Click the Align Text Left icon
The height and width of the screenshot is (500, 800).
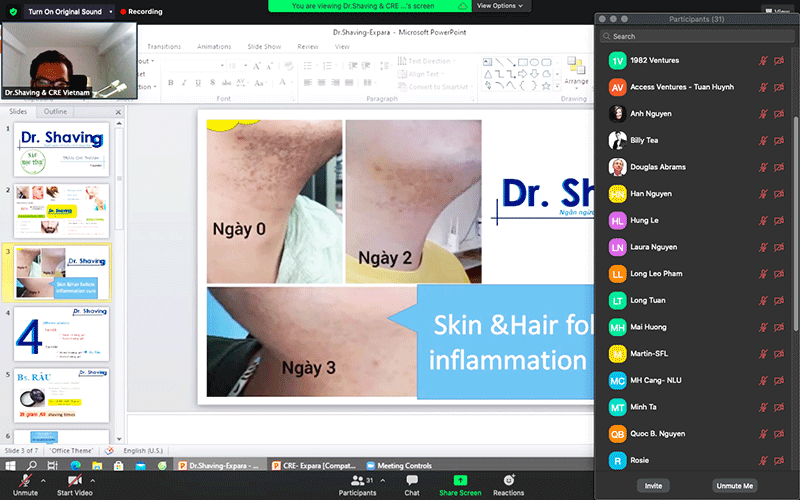tap(308, 82)
